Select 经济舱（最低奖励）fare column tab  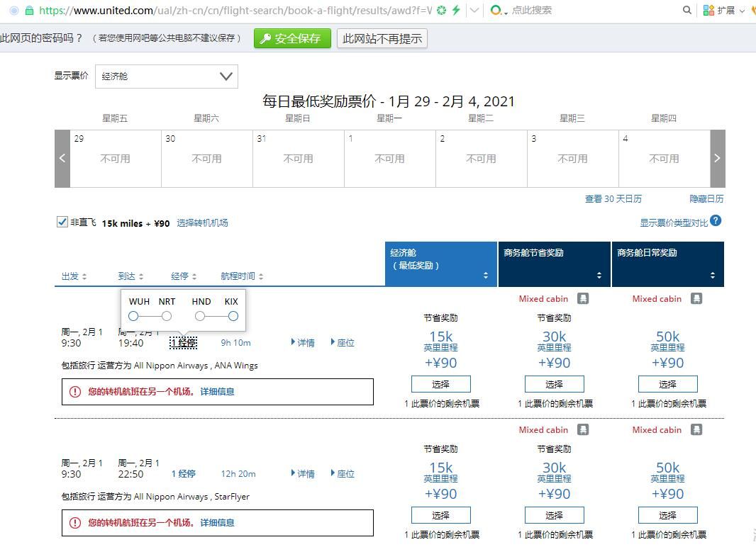[x=440, y=264]
